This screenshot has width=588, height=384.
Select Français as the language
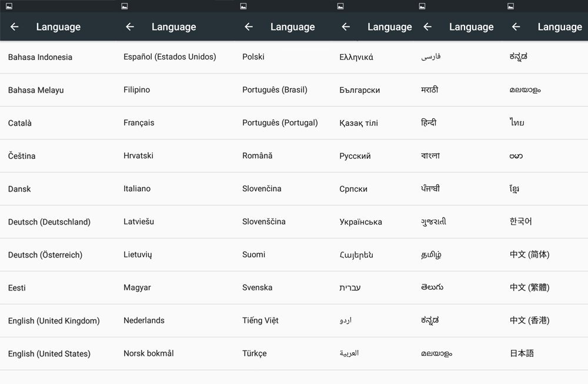pyautogui.click(x=139, y=123)
